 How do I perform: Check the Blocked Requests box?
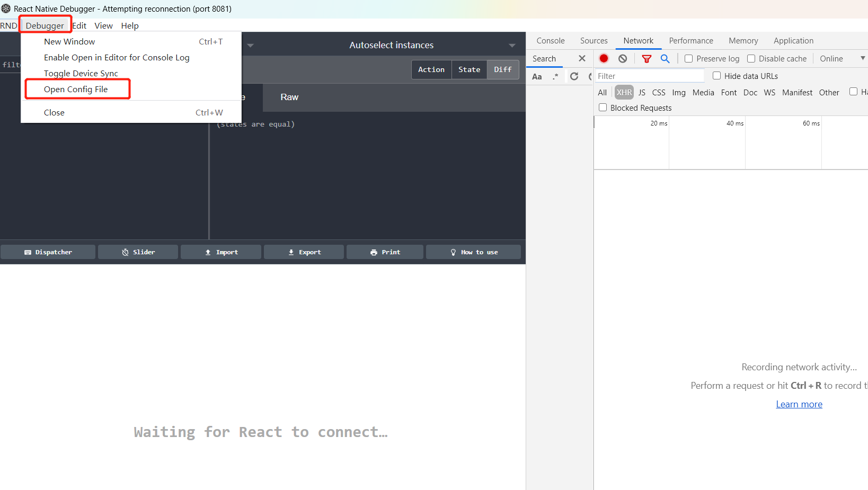pos(603,108)
